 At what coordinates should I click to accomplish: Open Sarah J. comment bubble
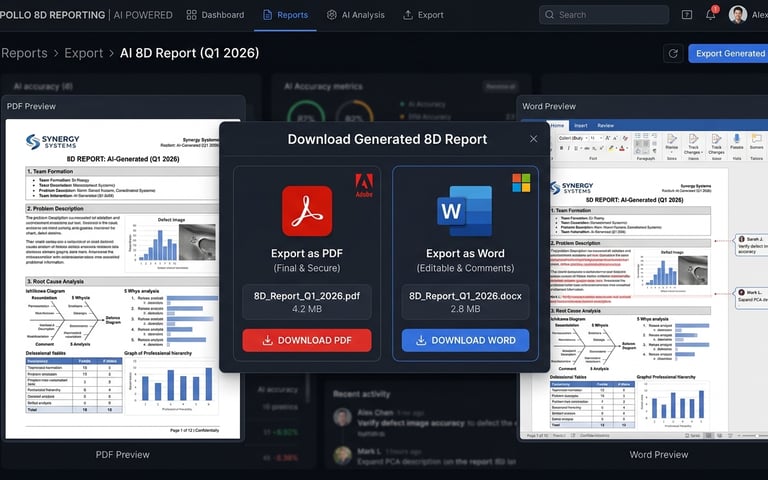click(x=751, y=245)
